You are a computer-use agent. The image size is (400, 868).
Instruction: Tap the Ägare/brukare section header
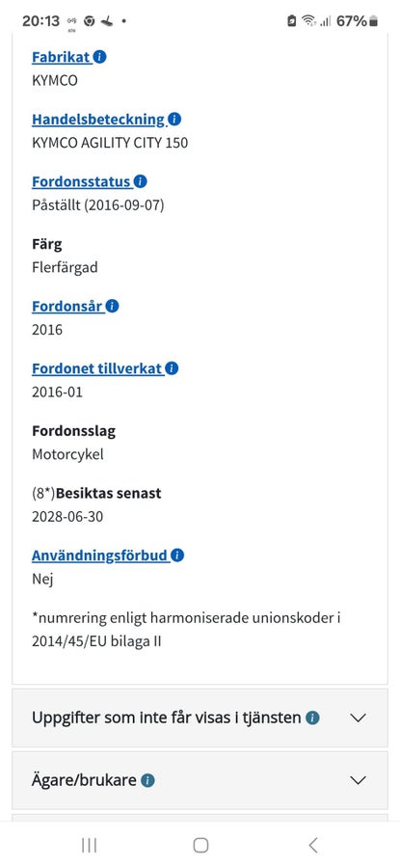pos(200,780)
